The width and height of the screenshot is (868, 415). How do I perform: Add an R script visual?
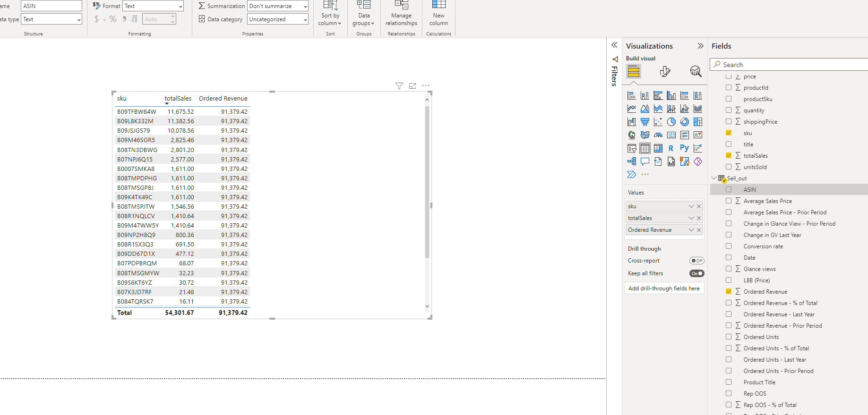pos(671,148)
